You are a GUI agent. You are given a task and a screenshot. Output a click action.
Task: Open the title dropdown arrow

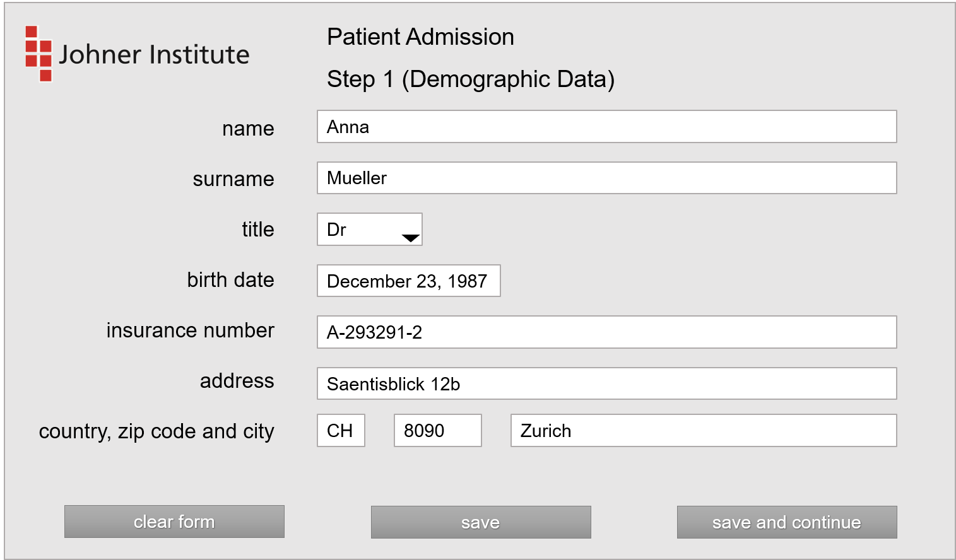[410, 238]
